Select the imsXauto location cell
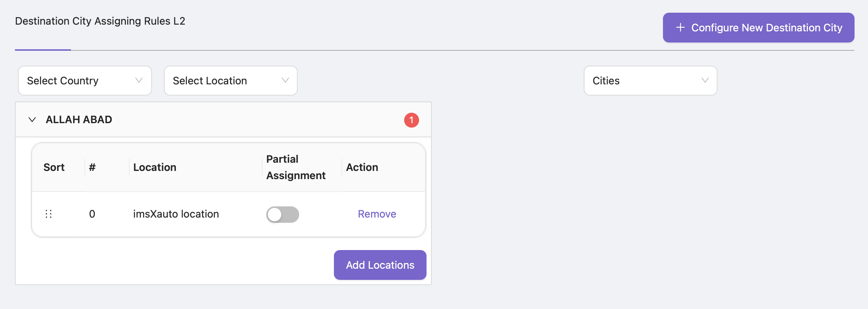 coord(176,214)
